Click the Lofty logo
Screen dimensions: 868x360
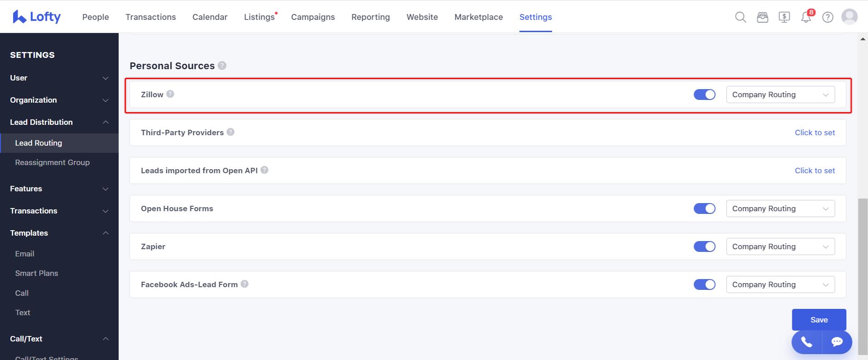click(37, 17)
